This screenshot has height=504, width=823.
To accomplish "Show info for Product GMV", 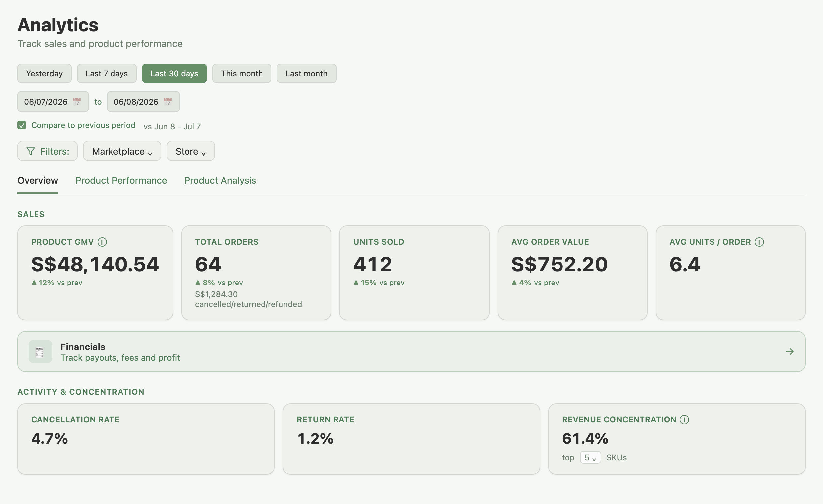I will tap(102, 242).
